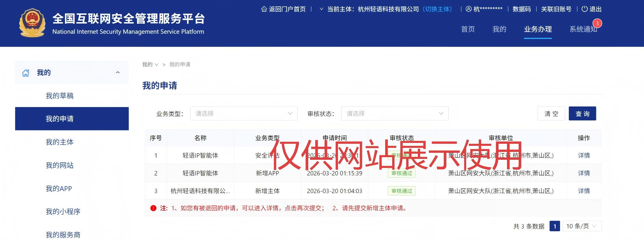The width and height of the screenshot is (644, 240).
Task: Click the power icon next to 退出
Action: point(585,9)
